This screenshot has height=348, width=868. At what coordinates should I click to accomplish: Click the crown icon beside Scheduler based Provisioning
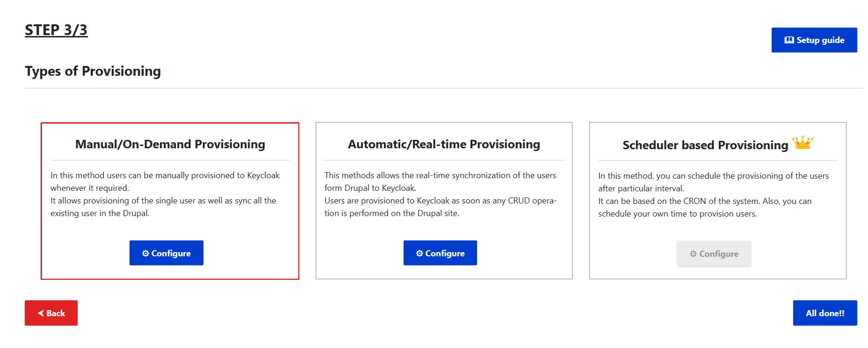(803, 143)
